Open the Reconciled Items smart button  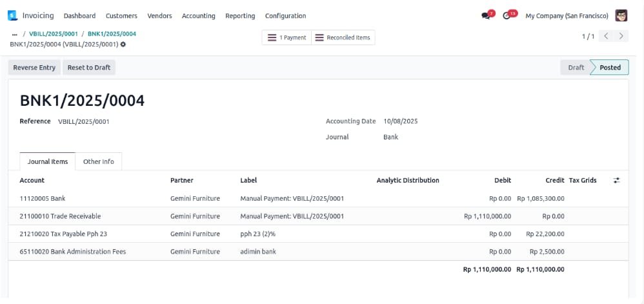coord(343,37)
